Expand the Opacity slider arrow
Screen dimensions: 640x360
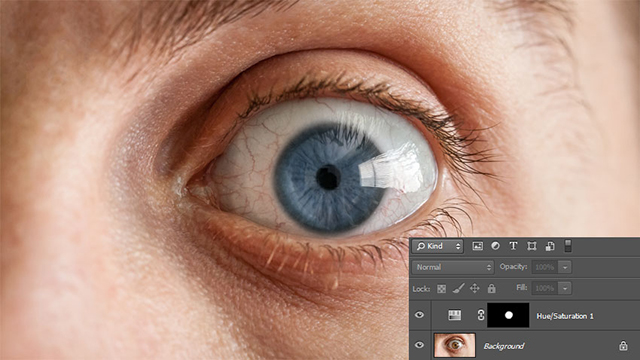(565, 267)
